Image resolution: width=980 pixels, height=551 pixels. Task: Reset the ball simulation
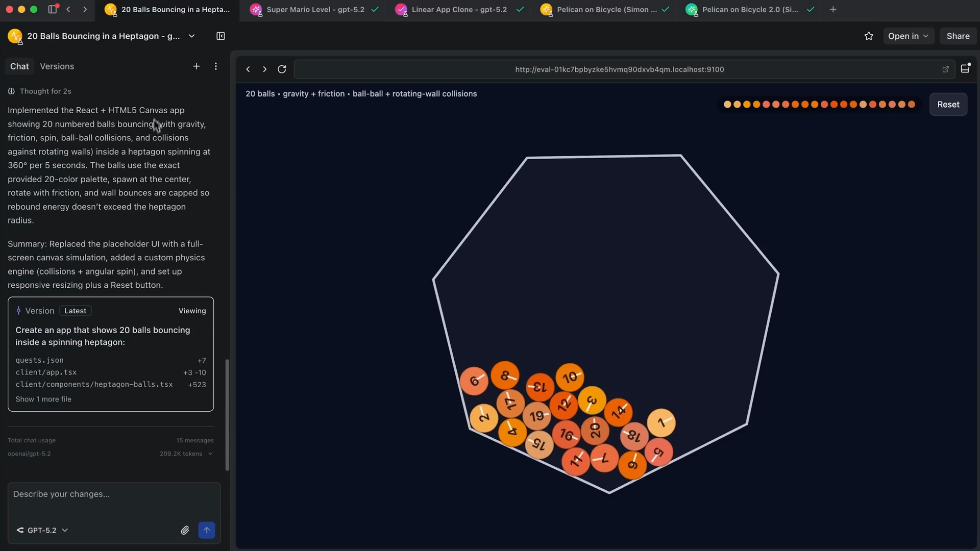948,104
